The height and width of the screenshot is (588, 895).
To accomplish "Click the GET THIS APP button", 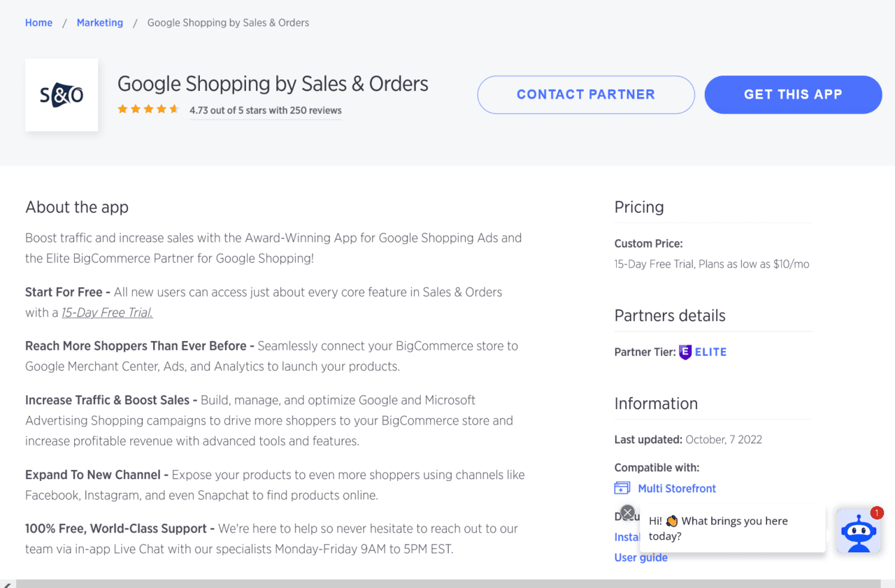I will click(x=792, y=94).
